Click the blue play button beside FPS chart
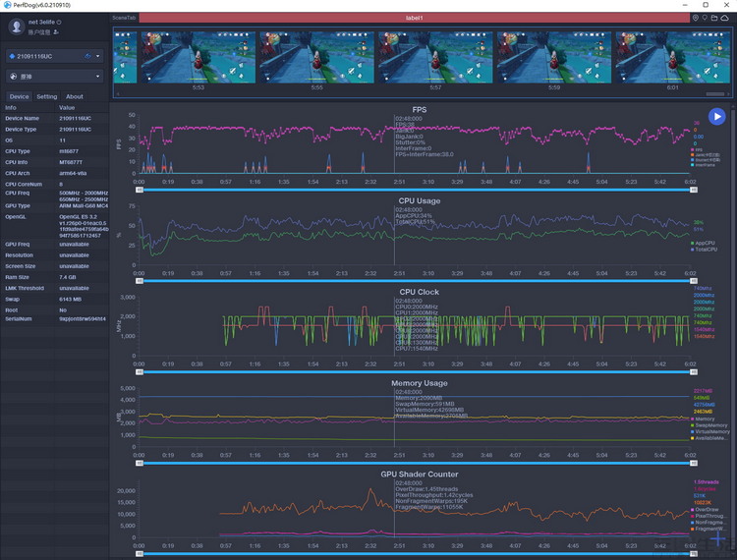The image size is (737, 560). (x=716, y=117)
